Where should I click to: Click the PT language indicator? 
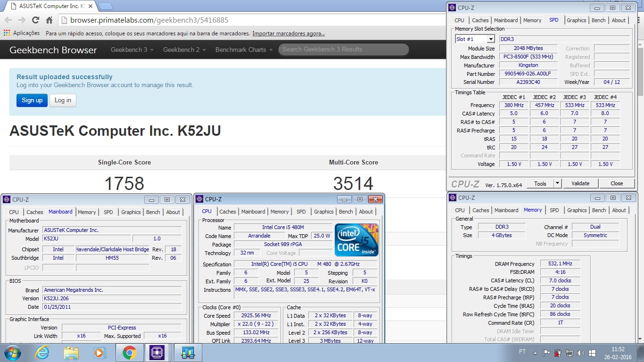522,352
